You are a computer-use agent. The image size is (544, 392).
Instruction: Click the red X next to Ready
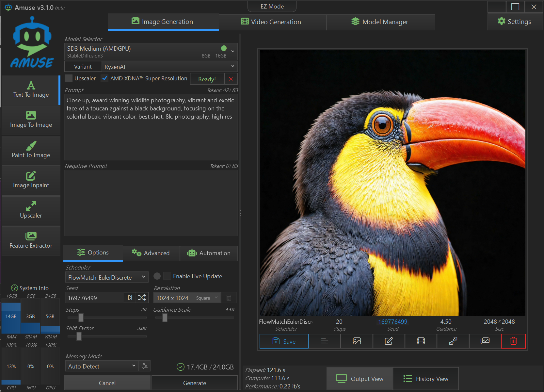pos(231,79)
